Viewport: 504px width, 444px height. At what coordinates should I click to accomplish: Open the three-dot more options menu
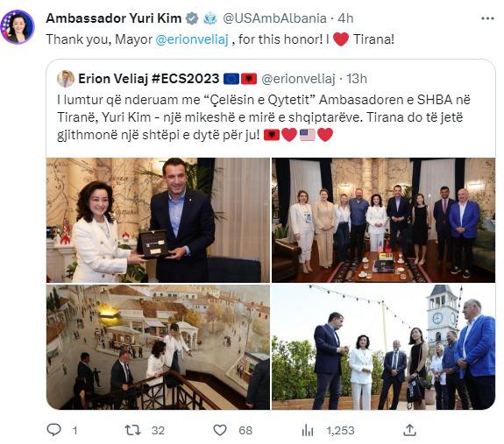[487, 18]
